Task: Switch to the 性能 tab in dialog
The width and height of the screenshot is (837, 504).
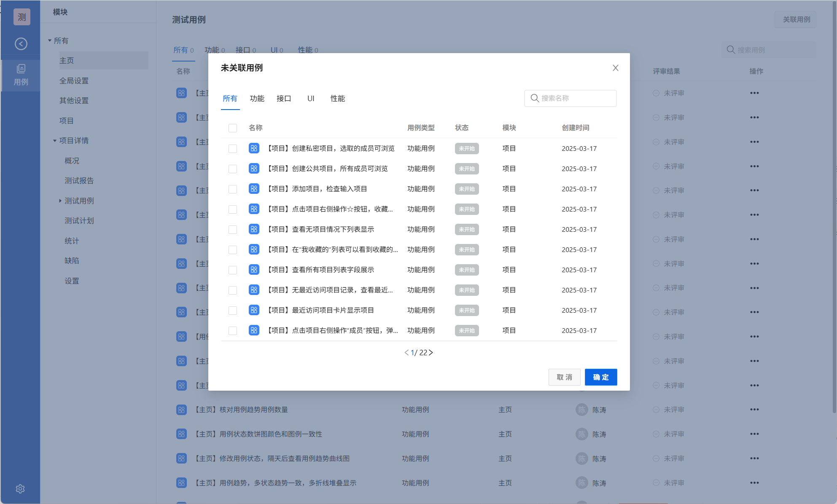Action: (337, 99)
